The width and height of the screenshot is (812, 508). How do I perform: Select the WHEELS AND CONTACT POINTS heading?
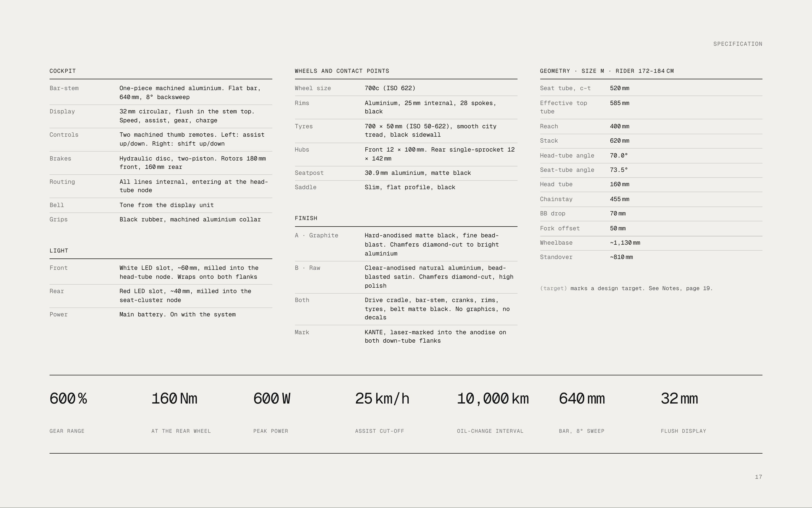tap(342, 71)
